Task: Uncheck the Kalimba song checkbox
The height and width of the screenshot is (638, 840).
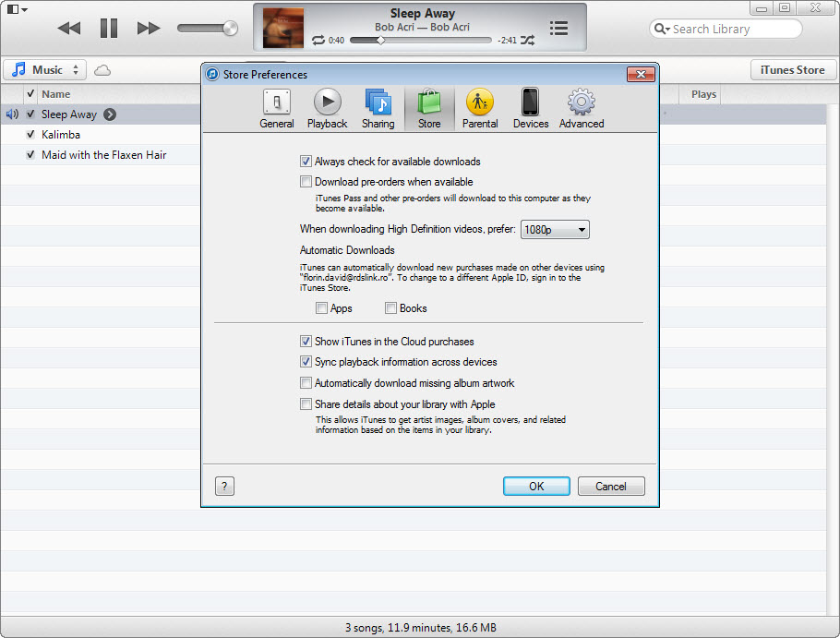Action: [x=30, y=135]
